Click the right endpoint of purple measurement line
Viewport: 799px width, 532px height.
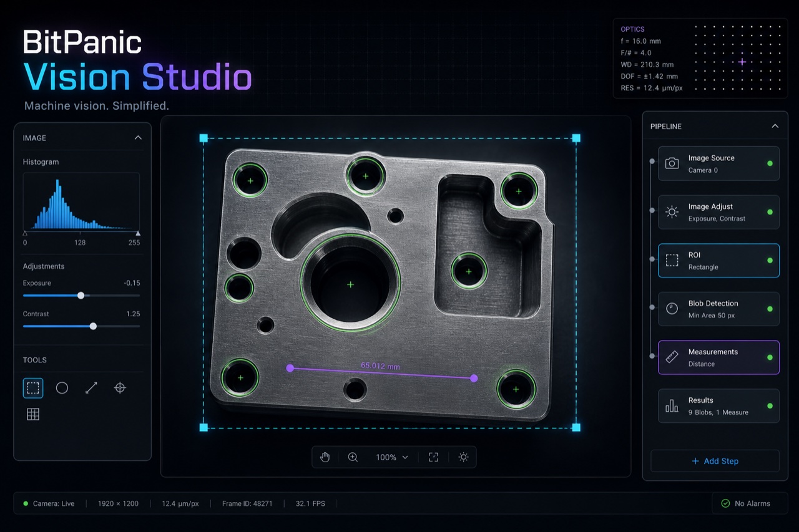474,378
